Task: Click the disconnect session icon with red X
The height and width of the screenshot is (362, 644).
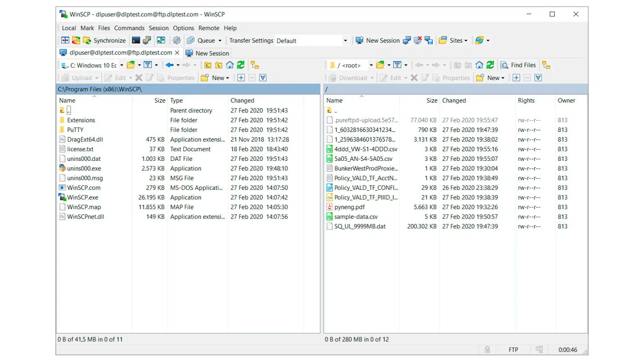Action: [418, 41]
